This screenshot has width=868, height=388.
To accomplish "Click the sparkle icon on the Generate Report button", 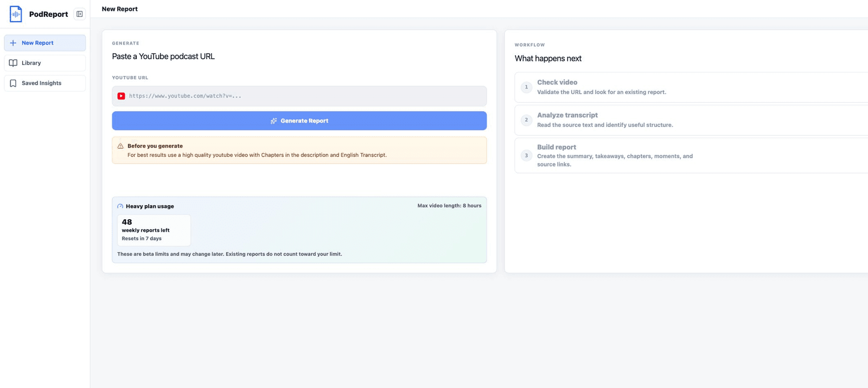I will (274, 121).
